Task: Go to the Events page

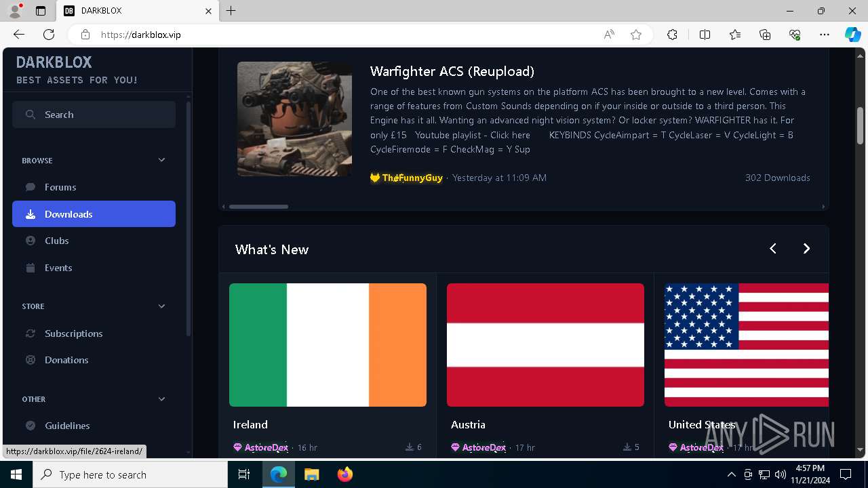Action: [x=94, y=268]
